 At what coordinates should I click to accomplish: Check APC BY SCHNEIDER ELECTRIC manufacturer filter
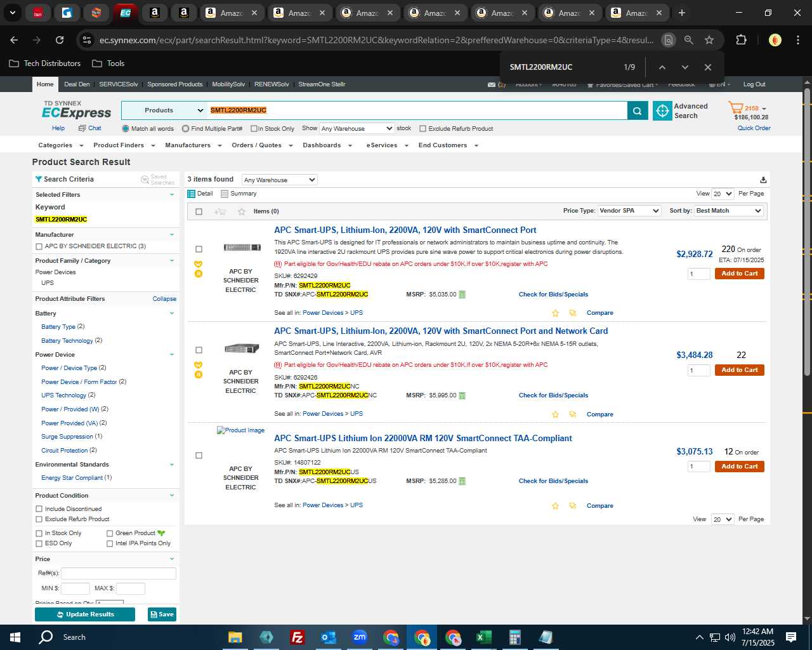click(39, 246)
